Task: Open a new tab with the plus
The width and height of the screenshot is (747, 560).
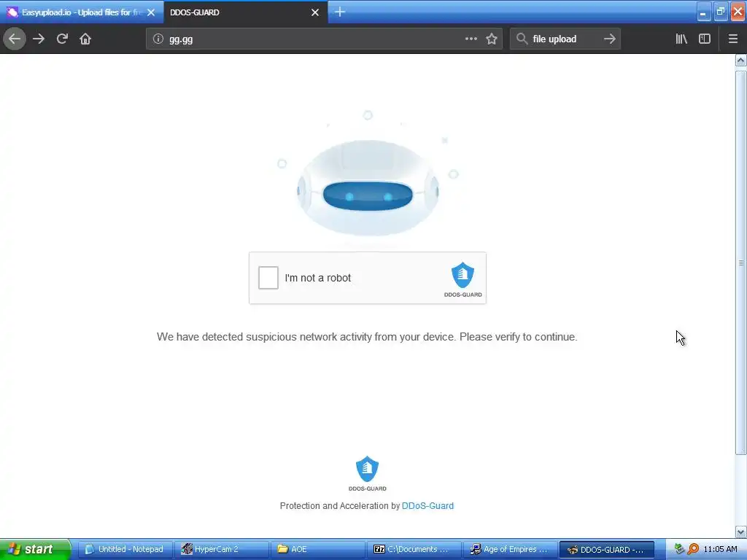Action: click(340, 12)
